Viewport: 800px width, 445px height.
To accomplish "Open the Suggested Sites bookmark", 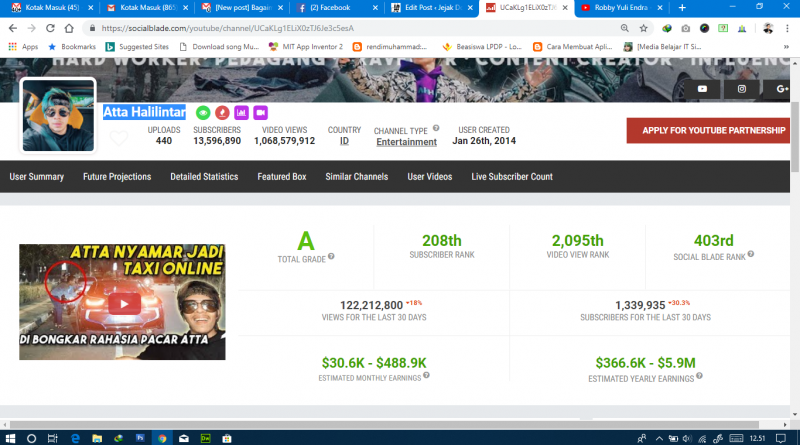I will coord(137,46).
